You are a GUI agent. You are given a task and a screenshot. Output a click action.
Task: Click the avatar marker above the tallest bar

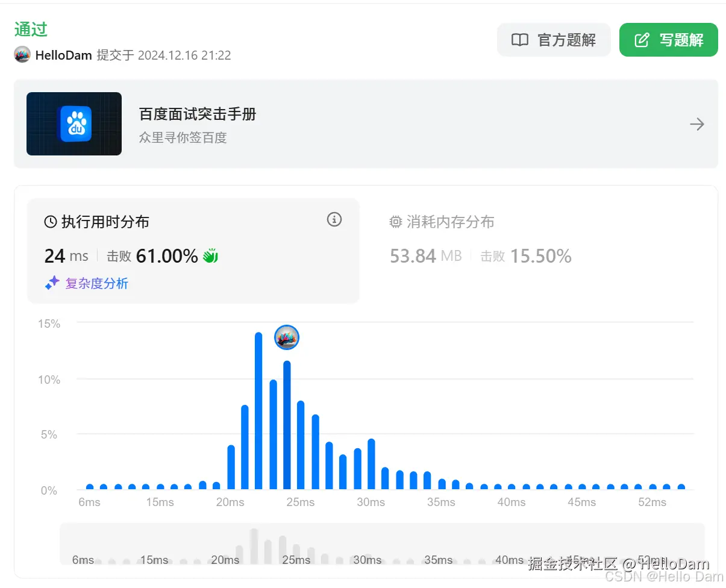coord(286,337)
